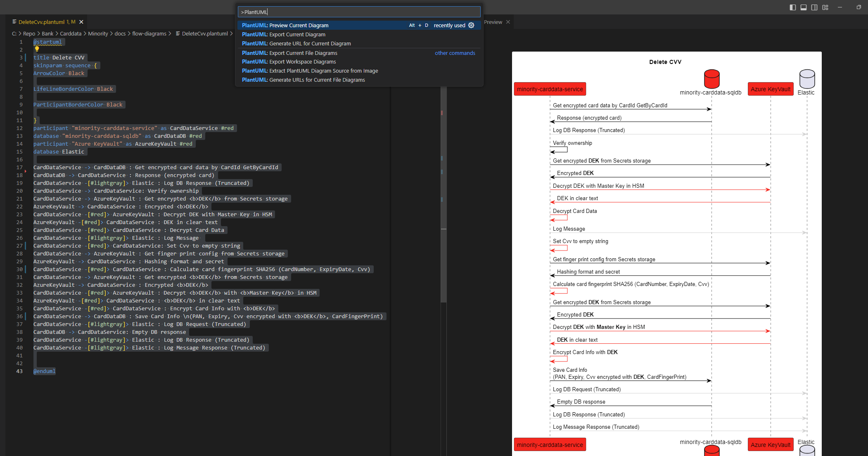868x456 pixels.
Task: Expand the flow-diagrams breadcrumb
Action: 149,34
